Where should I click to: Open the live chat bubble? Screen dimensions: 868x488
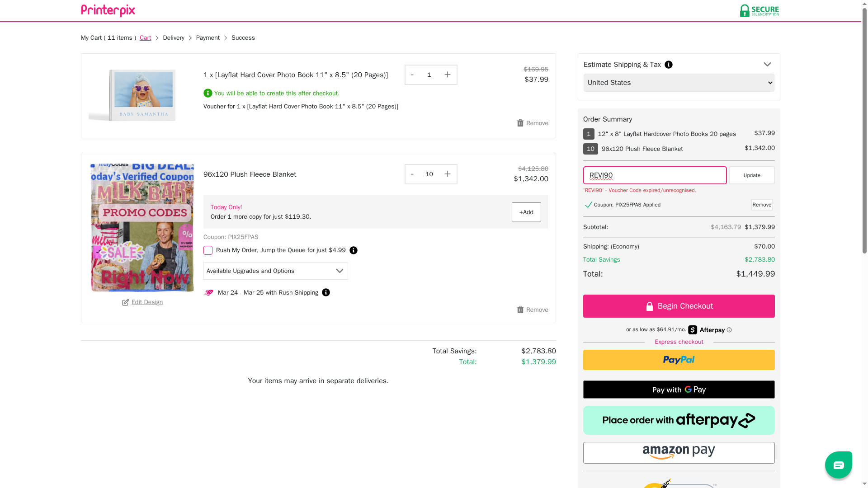pos(838,465)
